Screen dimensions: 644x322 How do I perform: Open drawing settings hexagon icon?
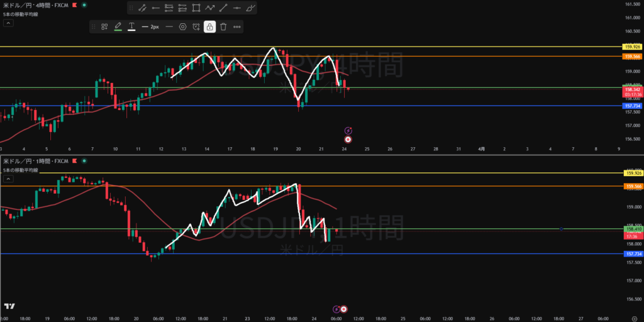pos(182,26)
